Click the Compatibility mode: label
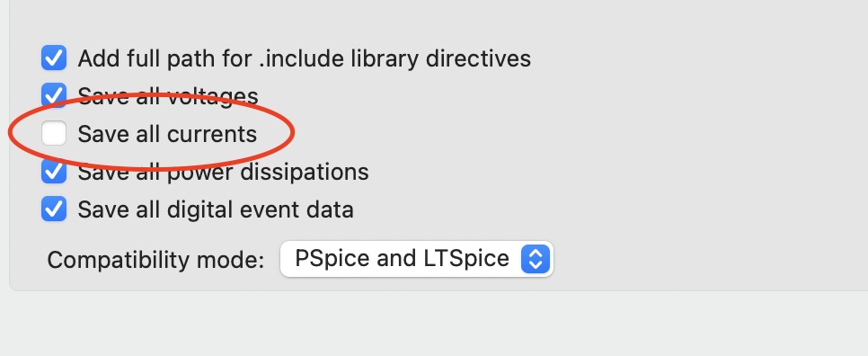868x356 pixels. (155, 260)
